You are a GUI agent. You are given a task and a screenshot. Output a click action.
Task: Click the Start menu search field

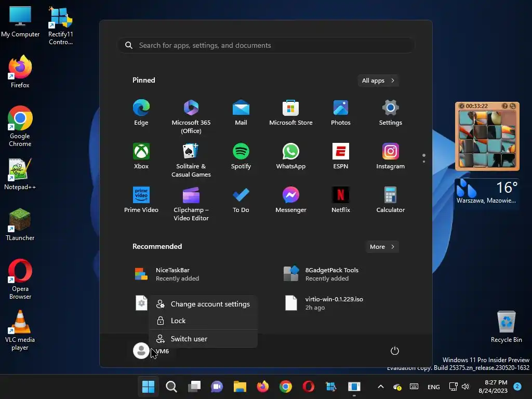click(x=266, y=45)
